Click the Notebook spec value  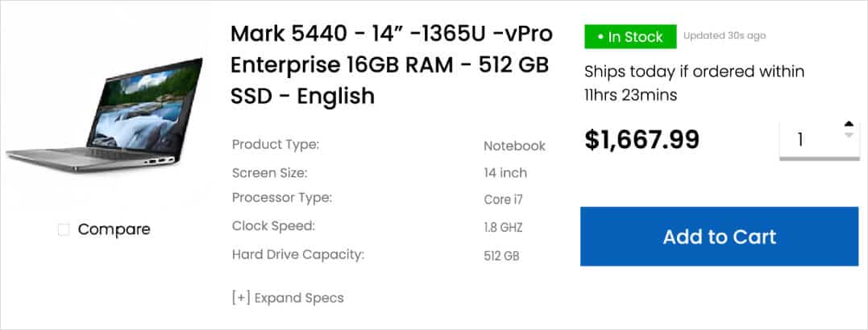514,146
